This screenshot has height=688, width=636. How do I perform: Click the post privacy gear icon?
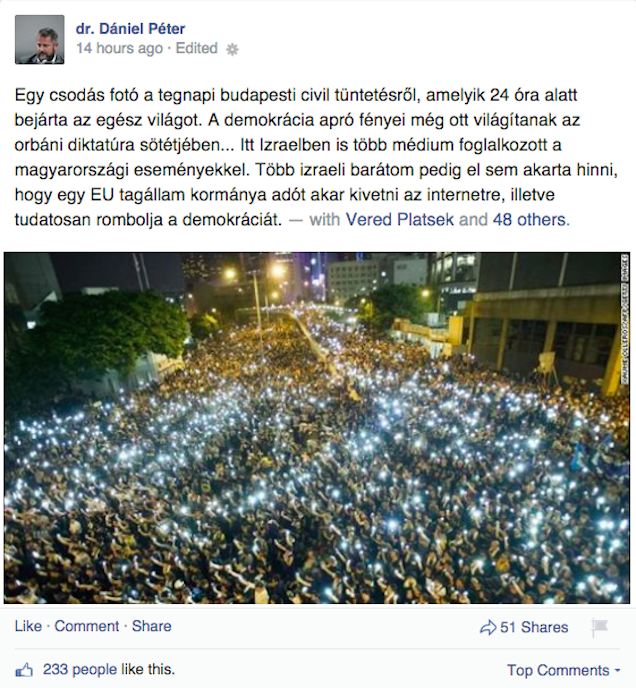coord(232,50)
